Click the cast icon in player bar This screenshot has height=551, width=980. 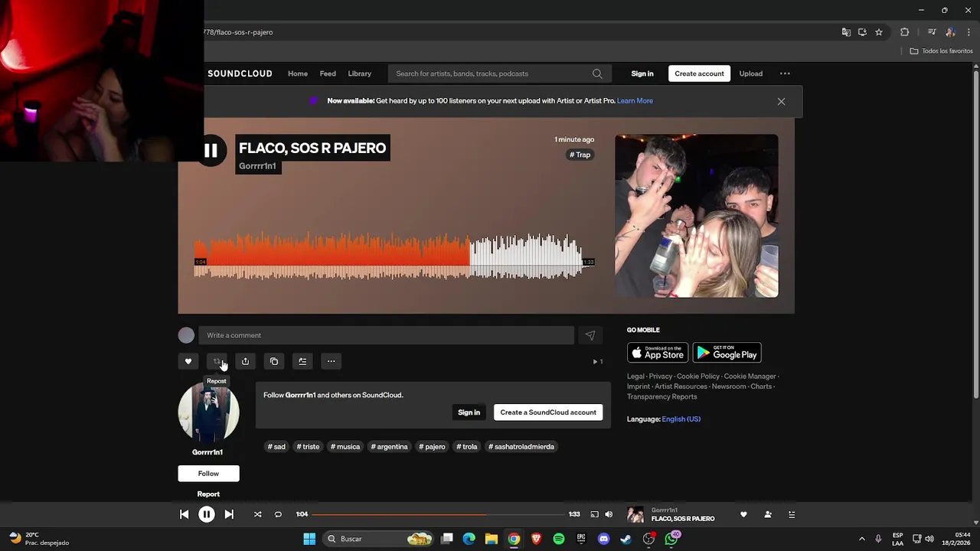594,514
